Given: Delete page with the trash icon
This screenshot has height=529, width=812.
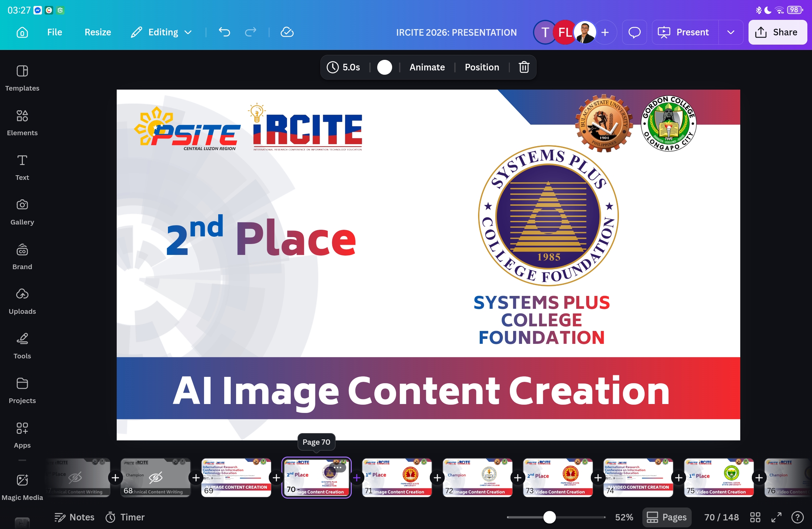Looking at the screenshot, I should 524,67.
